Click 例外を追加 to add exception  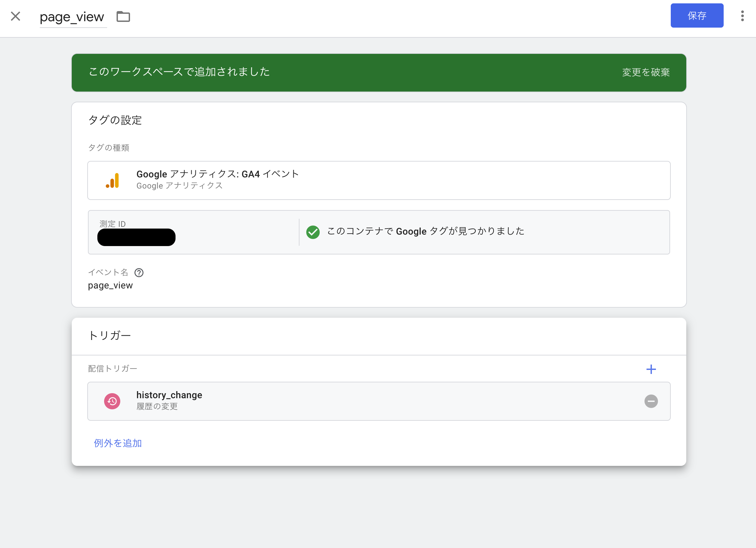point(118,443)
